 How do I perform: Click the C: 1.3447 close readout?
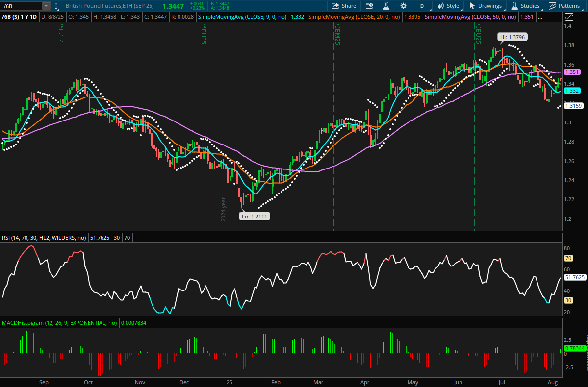pos(155,17)
